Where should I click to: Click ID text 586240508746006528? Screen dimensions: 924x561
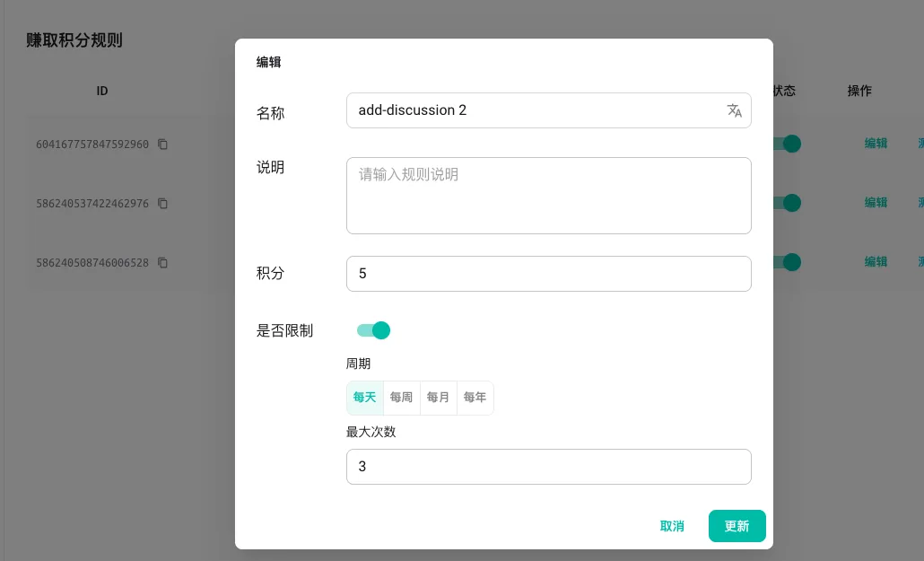click(x=92, y=263)
